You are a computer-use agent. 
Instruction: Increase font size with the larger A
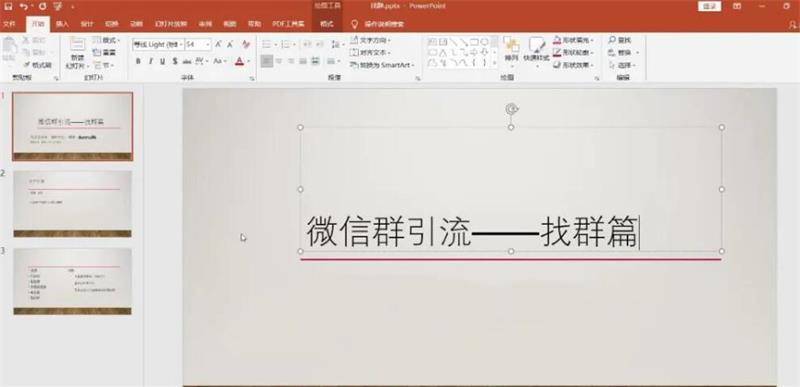coord(218,44)
